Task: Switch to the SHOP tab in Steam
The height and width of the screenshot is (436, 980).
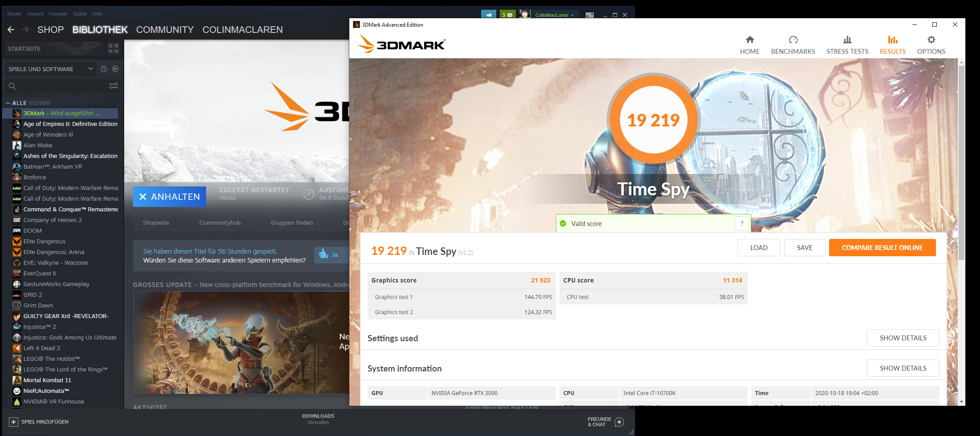Action: click(50, 30)
